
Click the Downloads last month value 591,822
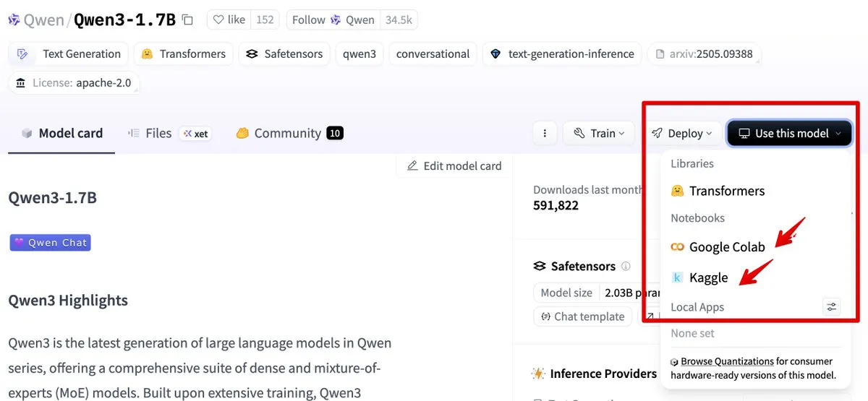(x=556, y=205)
